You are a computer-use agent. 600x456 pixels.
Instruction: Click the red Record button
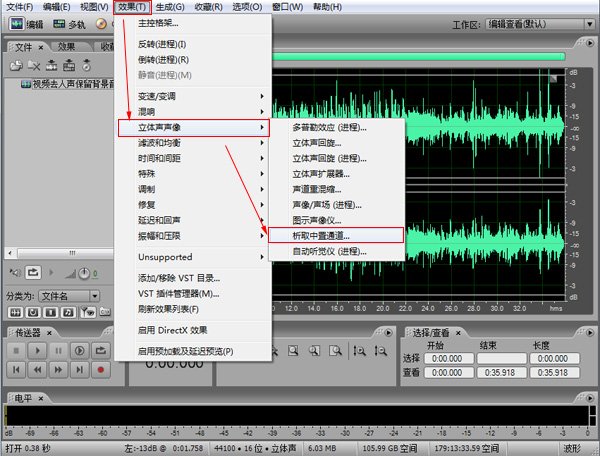click(x=101, y=370)
